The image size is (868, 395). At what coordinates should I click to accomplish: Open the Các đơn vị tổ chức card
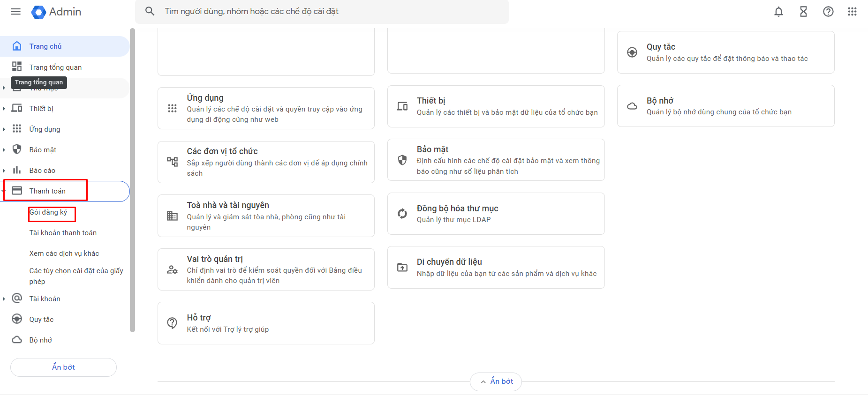[x=266, y=162]
